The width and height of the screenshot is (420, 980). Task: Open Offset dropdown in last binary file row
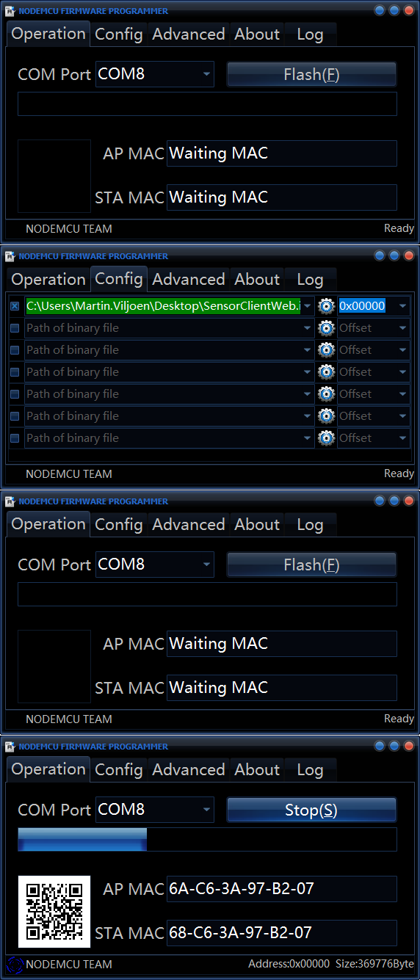tap(402, 438)
